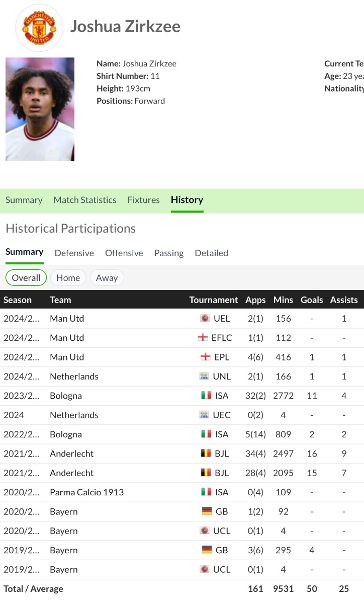364x604 pixels.
Task: Click the Germany flag in 2019 Bayern GB row
Action: pyautogui.click(x=207, y=550)
